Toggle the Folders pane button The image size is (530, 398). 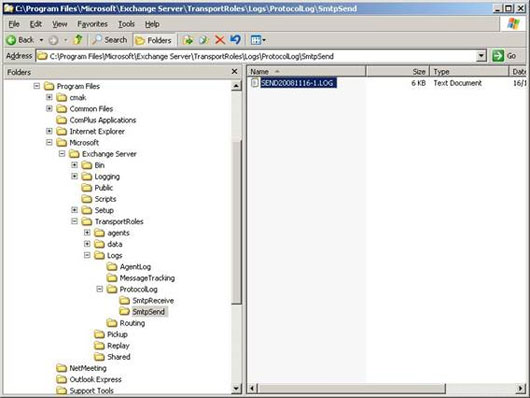click(154, 40)
